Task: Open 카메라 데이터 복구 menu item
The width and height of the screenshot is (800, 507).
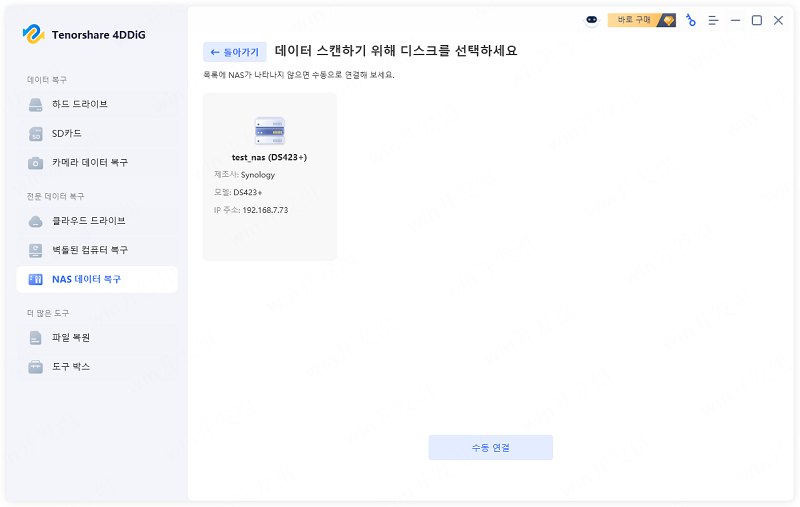Action: tap(97, 163)
